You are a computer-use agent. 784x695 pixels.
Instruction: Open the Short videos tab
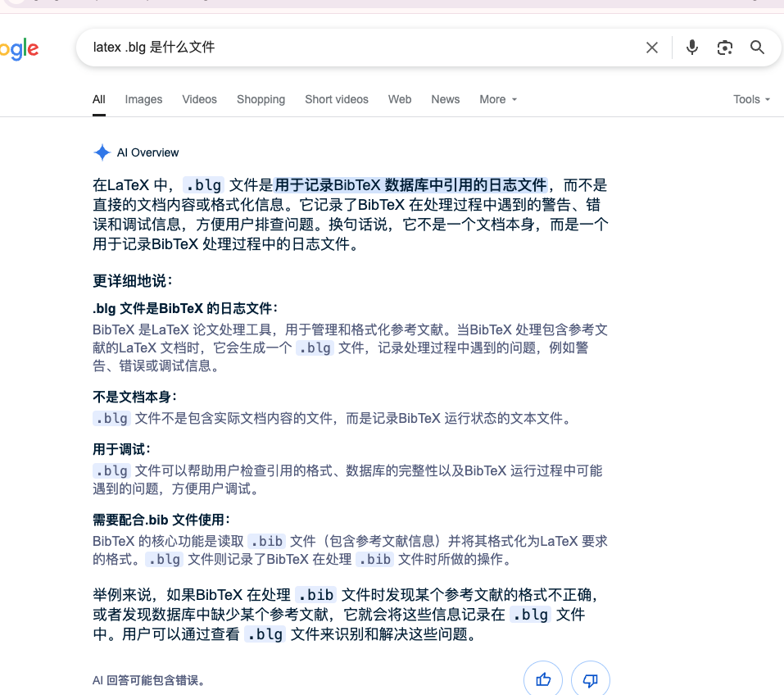click(x=337, y=99)
